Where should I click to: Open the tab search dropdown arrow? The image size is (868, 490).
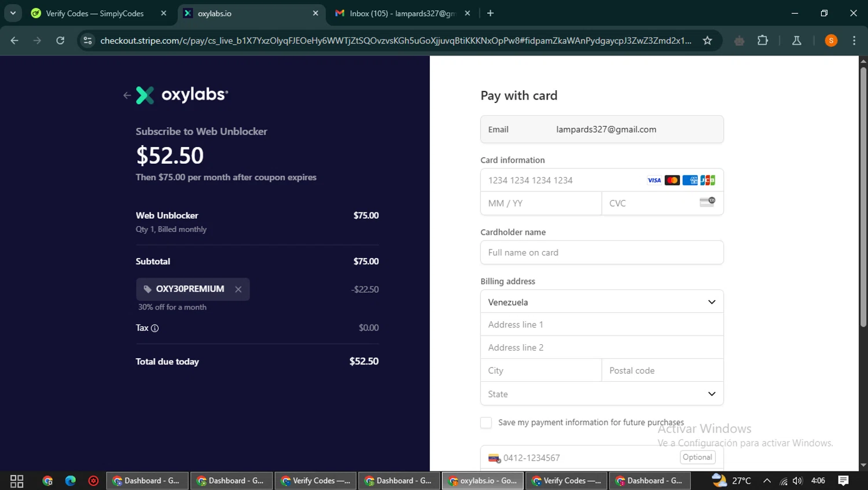13,13
